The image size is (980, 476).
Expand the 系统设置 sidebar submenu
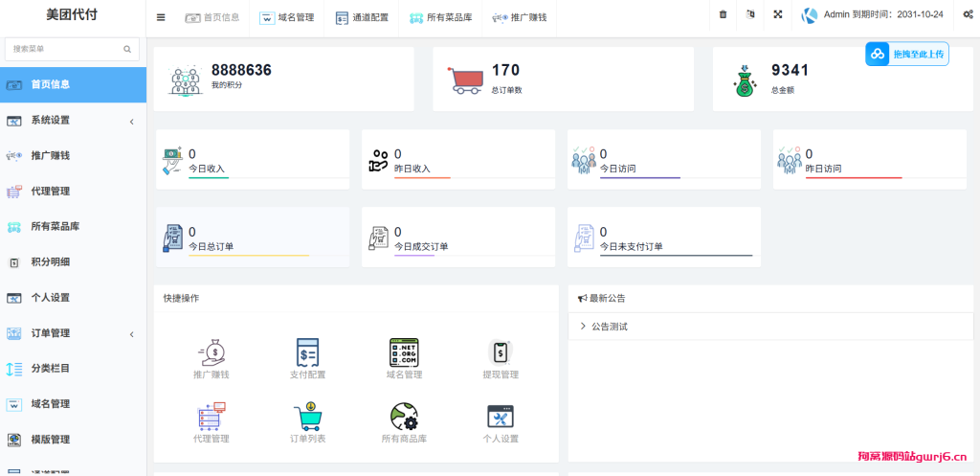pos(73,120)
